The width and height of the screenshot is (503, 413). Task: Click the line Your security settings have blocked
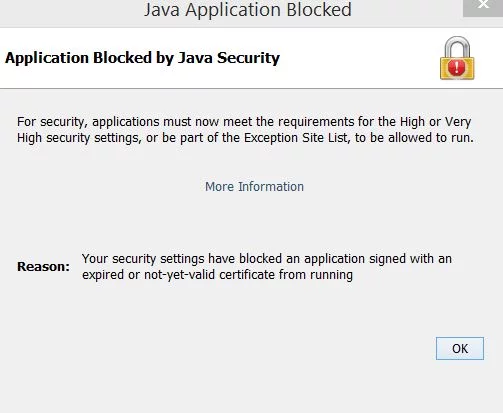pyautogui.click(x=267, y=259)
